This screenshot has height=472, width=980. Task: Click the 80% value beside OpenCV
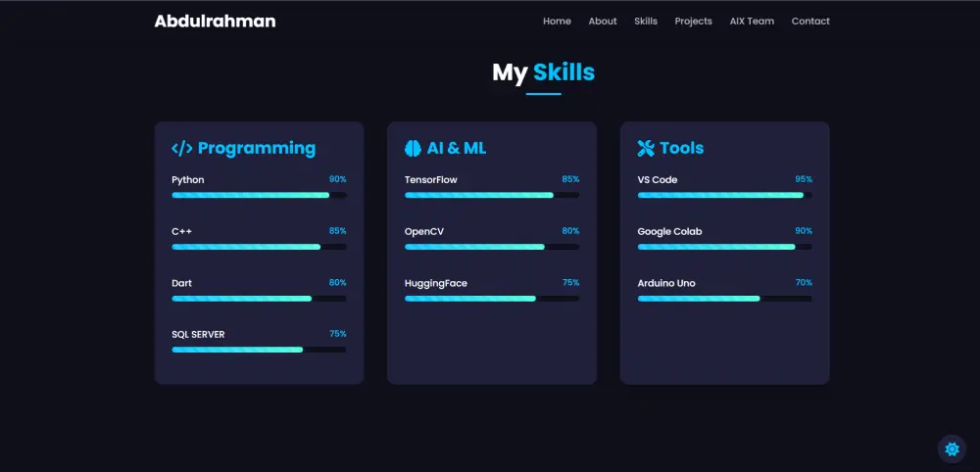pyautogui.click(x=570, y=231)
